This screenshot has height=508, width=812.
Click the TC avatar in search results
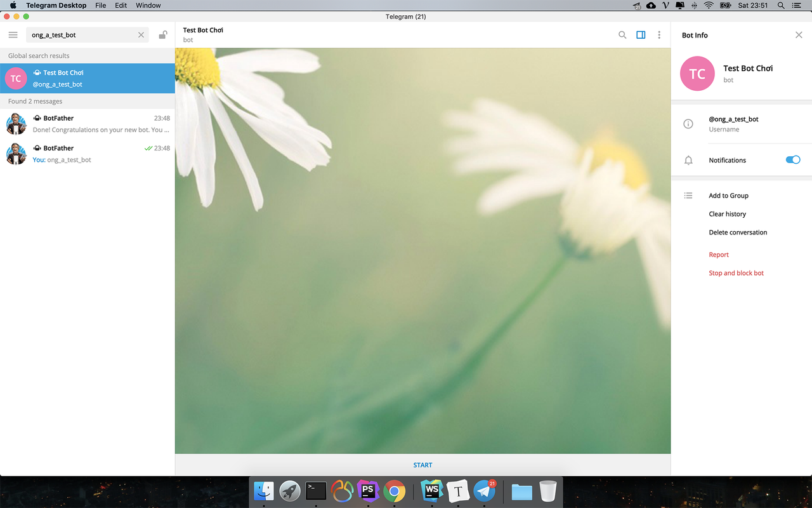[x=16, y=78]
